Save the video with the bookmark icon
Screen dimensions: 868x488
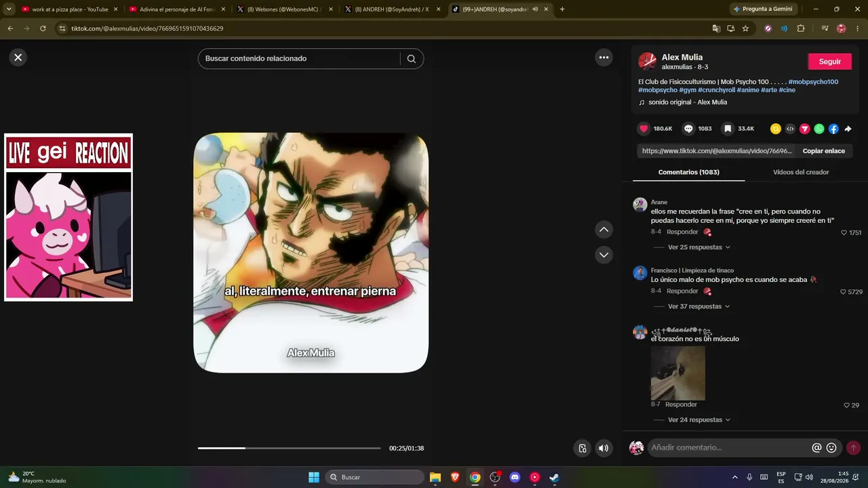(x=728, y=129)
